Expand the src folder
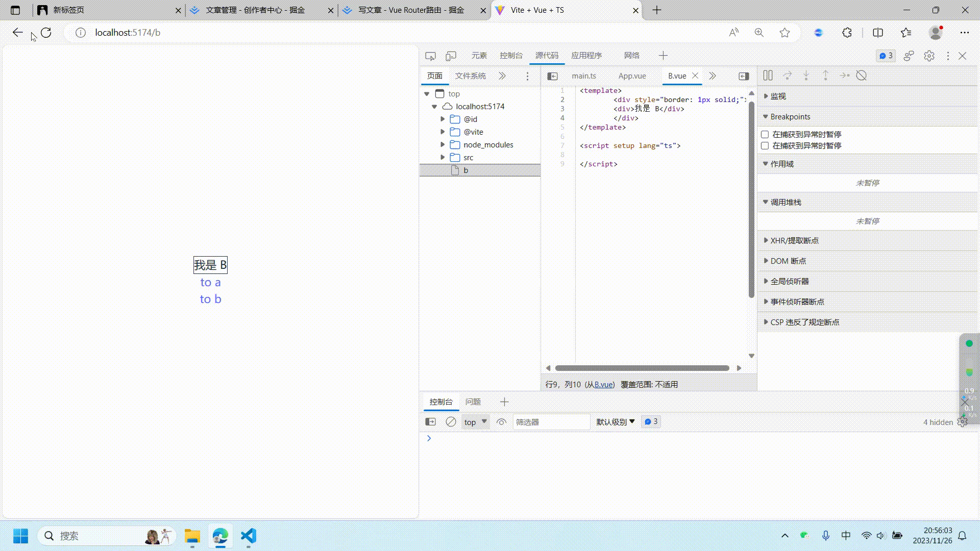The width and height of the screenshot is (980, 551). coord(443,157)
